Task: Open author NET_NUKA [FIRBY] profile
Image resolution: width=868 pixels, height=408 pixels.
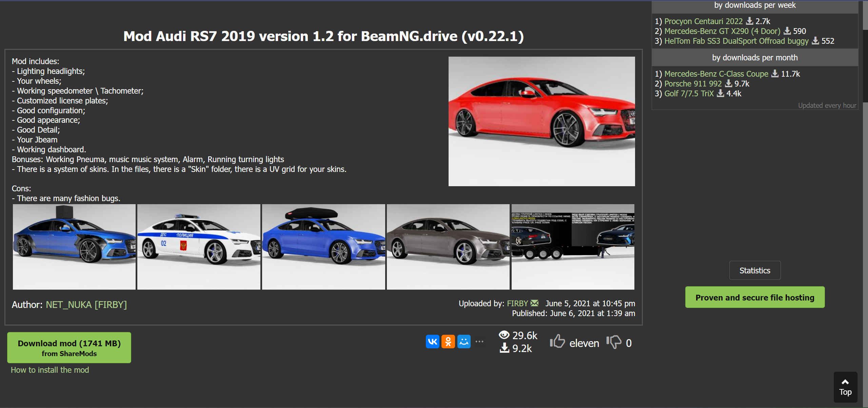Action: click(86, 305)
